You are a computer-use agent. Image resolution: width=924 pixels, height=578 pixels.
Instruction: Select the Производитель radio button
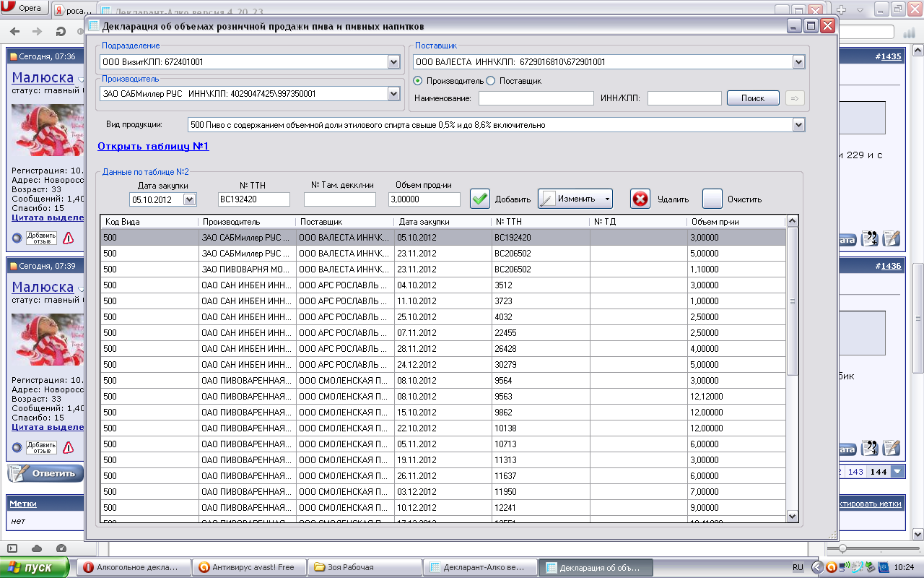pos(418,81)
